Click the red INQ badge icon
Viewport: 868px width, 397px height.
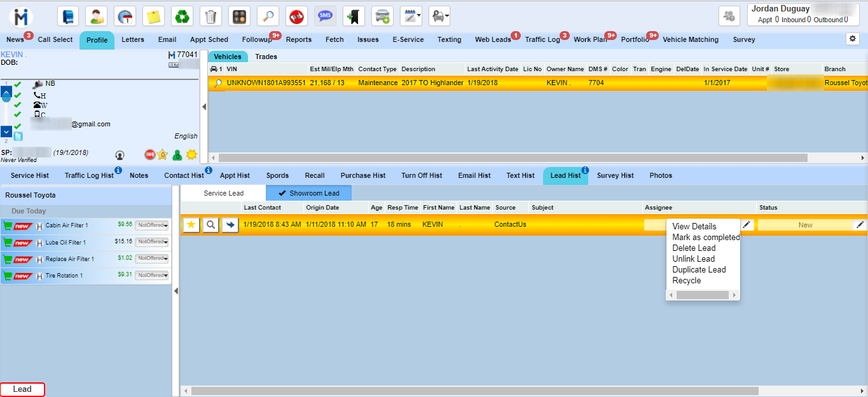click(x=150, y=154)
